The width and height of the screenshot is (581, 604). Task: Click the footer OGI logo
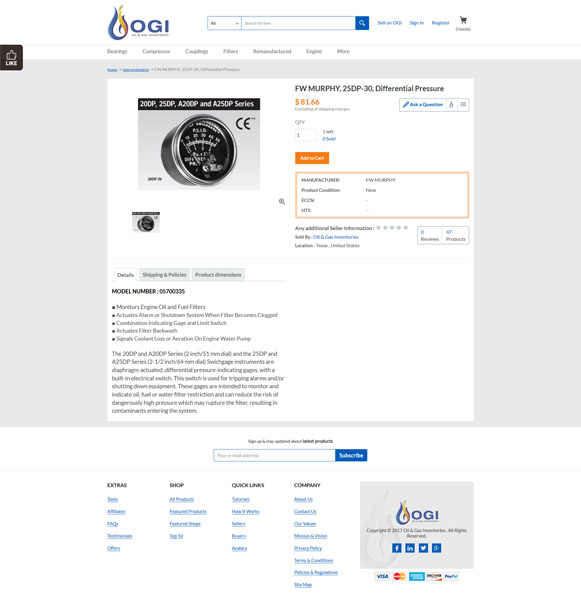[x=417, y=513]
